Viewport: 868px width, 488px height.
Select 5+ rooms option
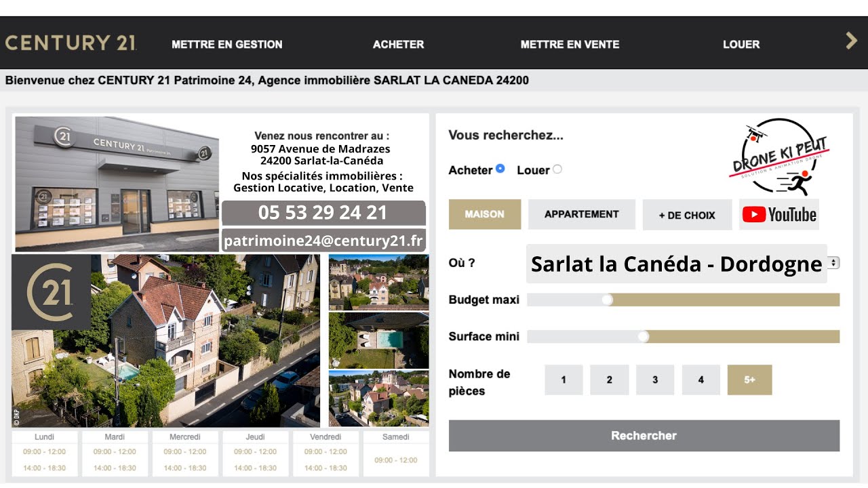pos(749,380)
